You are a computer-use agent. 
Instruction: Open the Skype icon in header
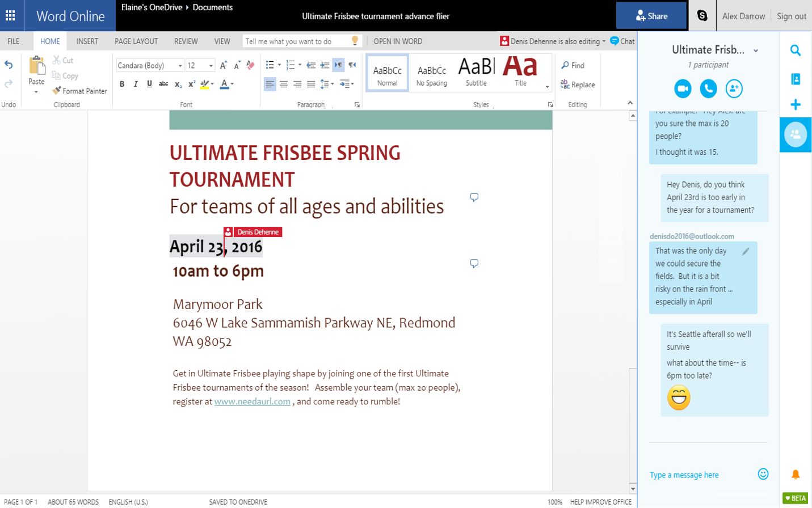tap(702, 16)
